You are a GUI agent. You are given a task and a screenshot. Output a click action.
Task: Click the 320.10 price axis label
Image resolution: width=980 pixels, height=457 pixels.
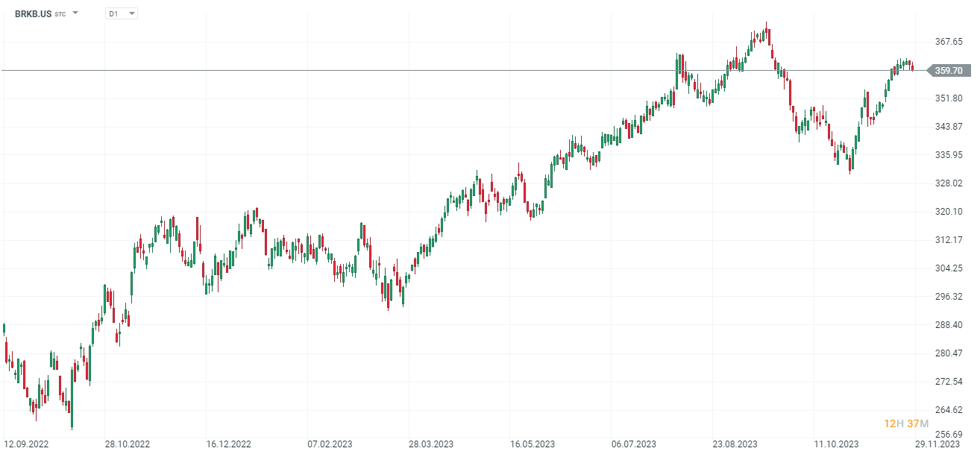coord(949,212)
